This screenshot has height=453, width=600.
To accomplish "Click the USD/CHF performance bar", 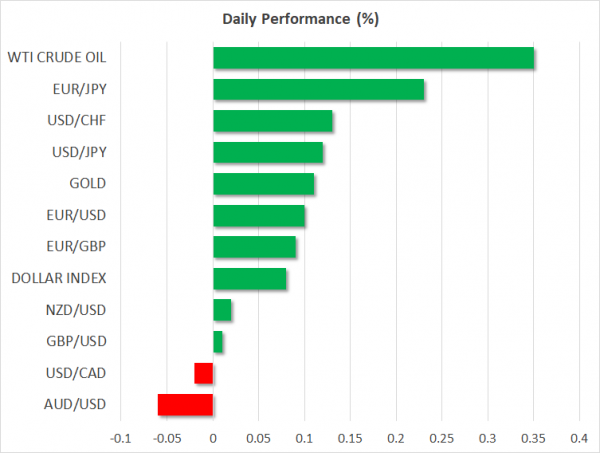I will click(272, 121).
